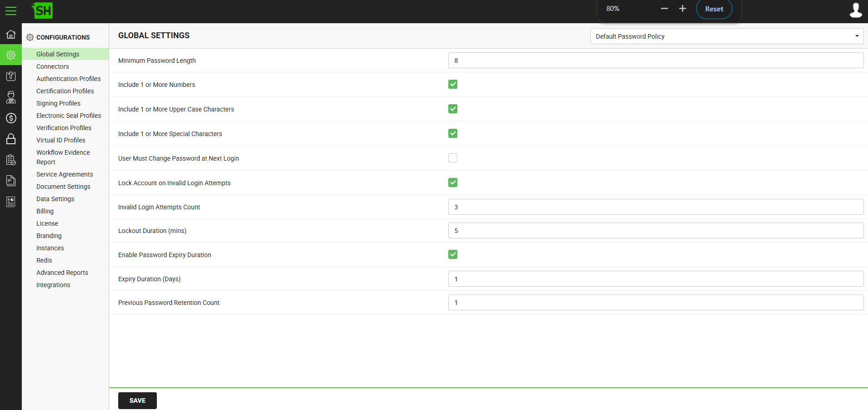Click the user profile avatar icon
Screen dimensions: 868x410
click(x=856, y=10)
